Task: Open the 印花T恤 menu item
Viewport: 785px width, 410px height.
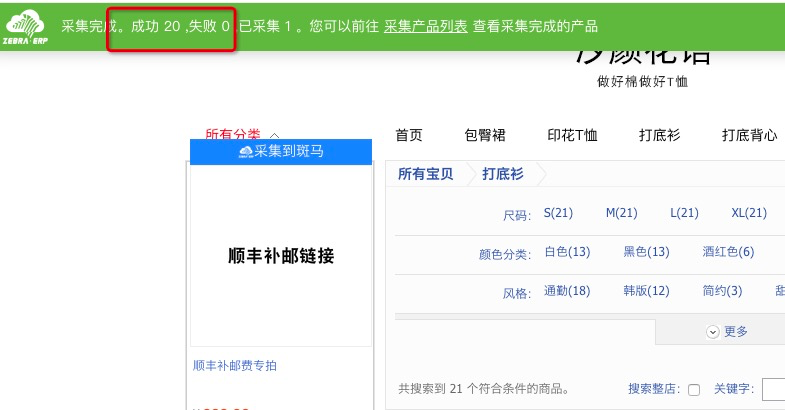Action: pos(571,135)
